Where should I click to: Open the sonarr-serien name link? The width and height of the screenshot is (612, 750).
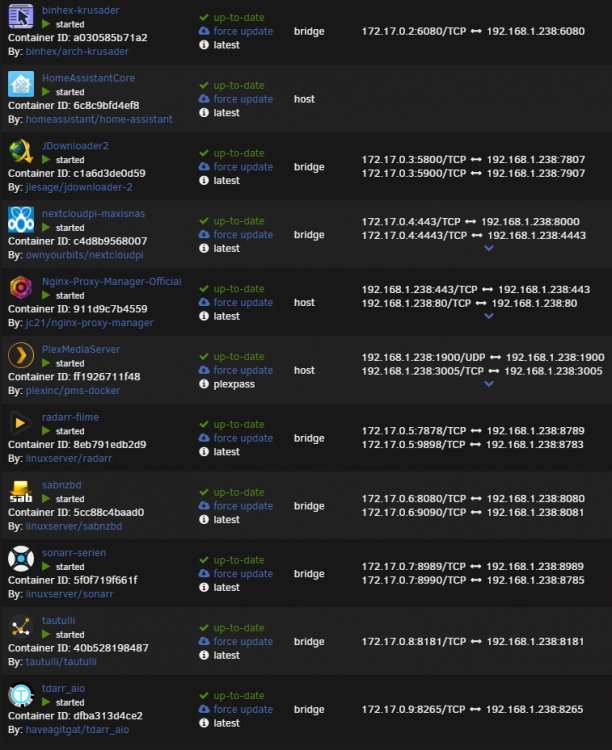point(74,553)
